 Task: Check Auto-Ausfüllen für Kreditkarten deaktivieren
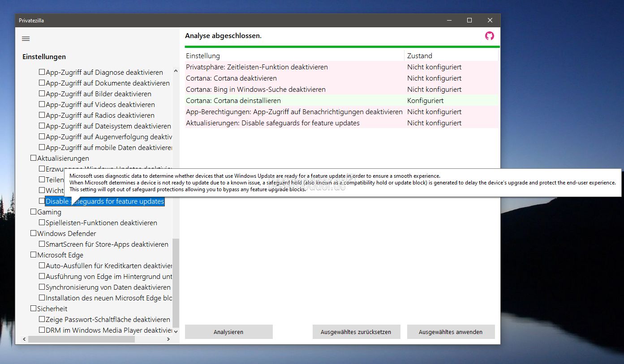pos(42,265)
